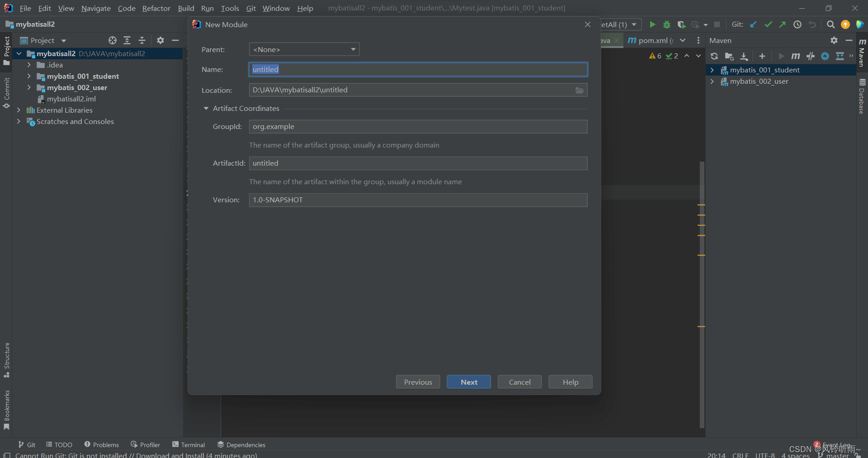Expand mybatis_001_student in Maven panel
The image size is (868, 458).
pyautogui.click(x=712, y=70)
